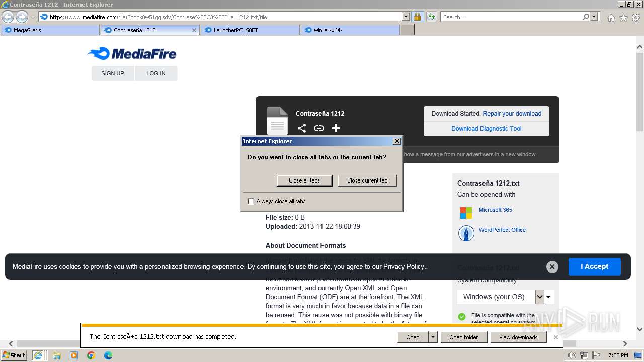Click 'Close all tabs' in the dialog
Viewport: 644px width, 362px height.
click(x=304, y=180)
